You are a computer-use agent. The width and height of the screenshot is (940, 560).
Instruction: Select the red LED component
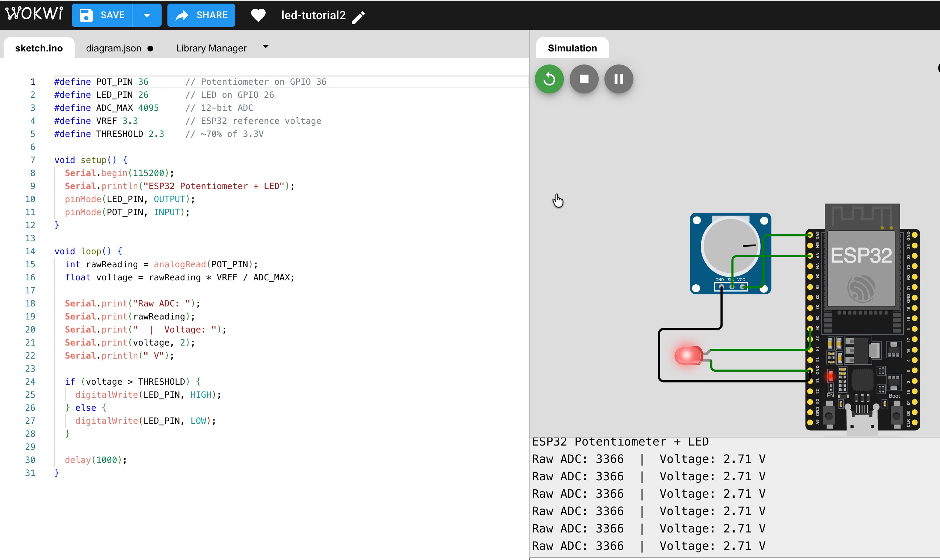tap(688, 355)
